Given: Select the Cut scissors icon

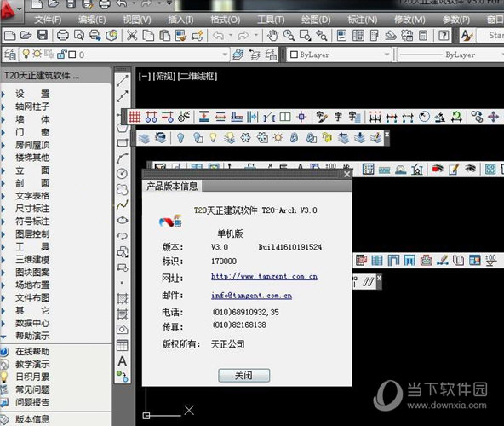Looking at the screenshot, I should point(132,36).
